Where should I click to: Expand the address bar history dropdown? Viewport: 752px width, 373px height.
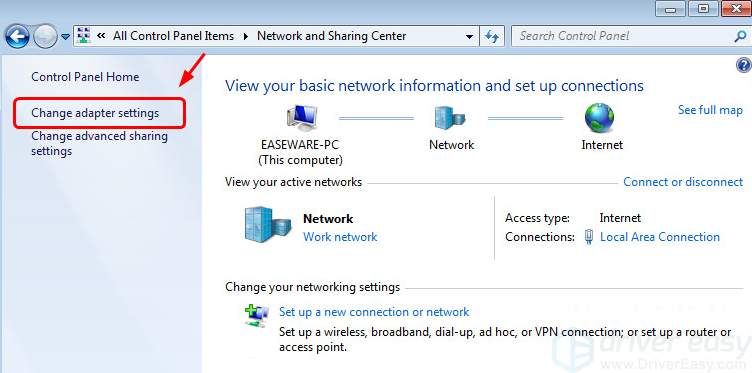(470, 36)
